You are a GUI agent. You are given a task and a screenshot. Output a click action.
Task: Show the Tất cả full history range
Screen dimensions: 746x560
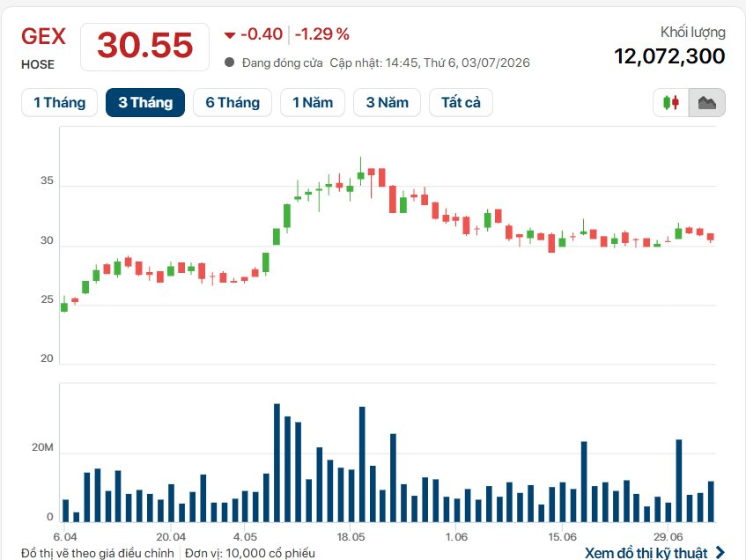pos(461,102)
